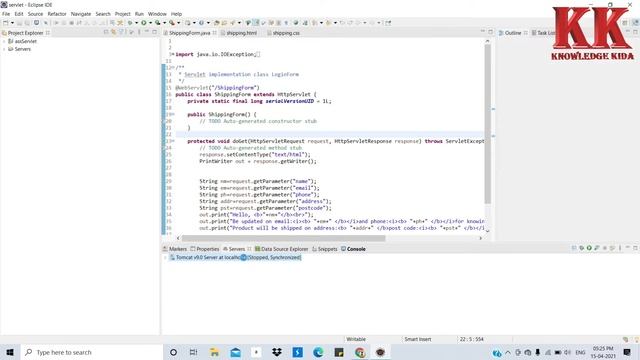
Task: Open the Window menu
Action: tap(157, 14)
